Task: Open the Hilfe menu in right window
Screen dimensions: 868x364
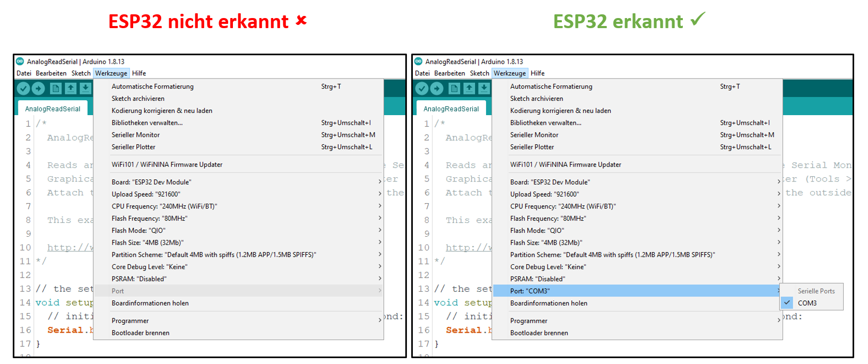Action: 537,73
